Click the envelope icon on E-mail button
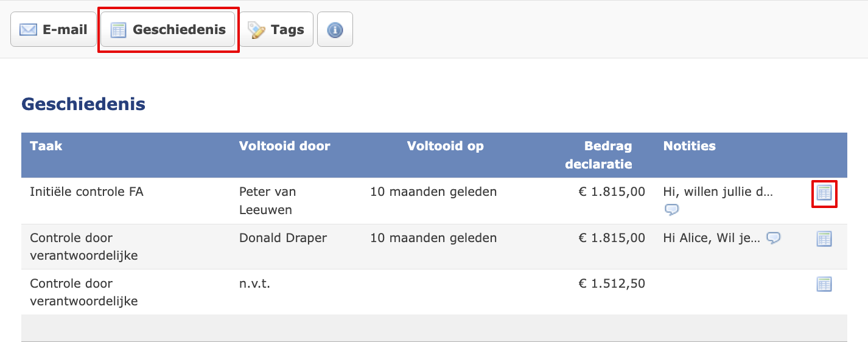Viewport: 868px width, 354px height. click(x=28, y=30)
